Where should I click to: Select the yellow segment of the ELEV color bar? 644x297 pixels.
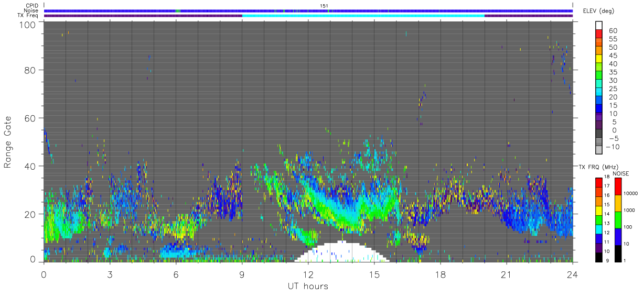tap(599, 59)
